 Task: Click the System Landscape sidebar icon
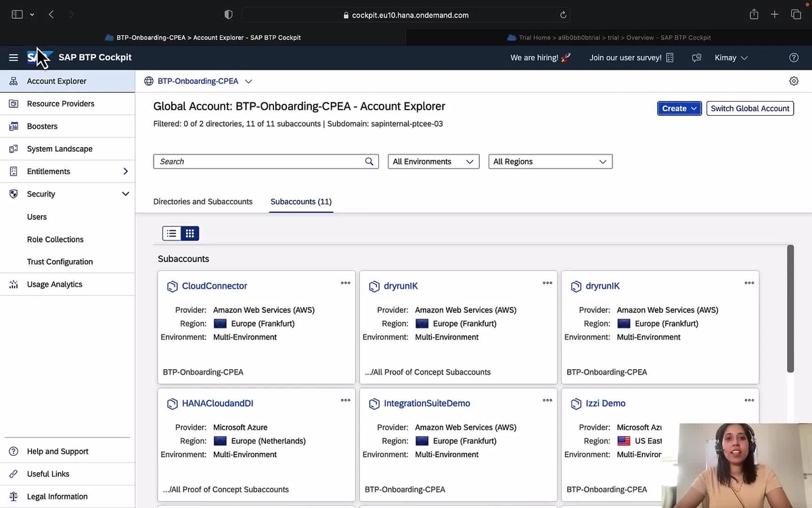point(14,149)
